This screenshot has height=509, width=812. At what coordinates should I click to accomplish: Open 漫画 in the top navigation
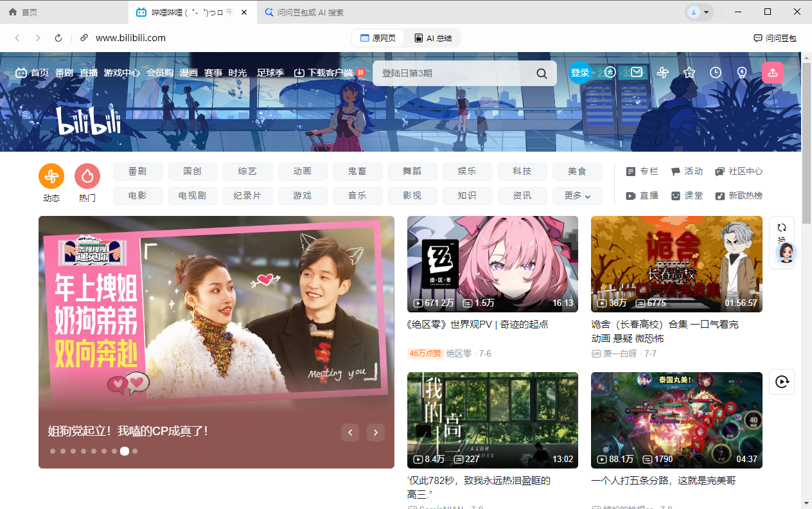point(189,73)
